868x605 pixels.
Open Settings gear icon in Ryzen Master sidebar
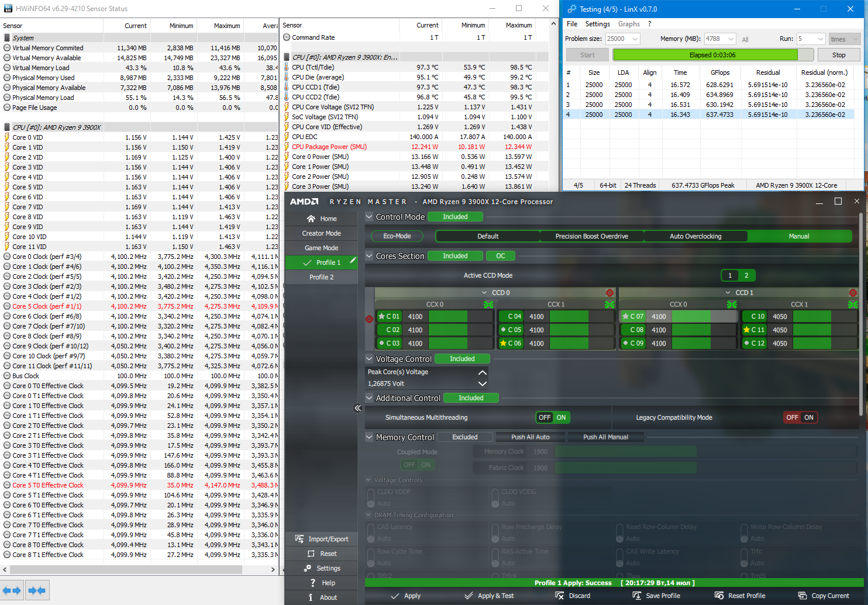pos(308,568)
